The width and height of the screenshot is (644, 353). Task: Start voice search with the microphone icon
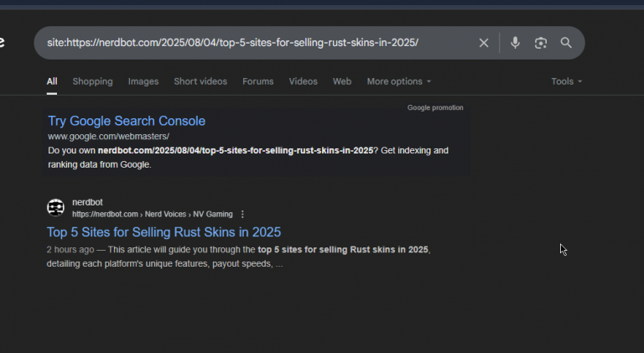[x=515, y=43]
